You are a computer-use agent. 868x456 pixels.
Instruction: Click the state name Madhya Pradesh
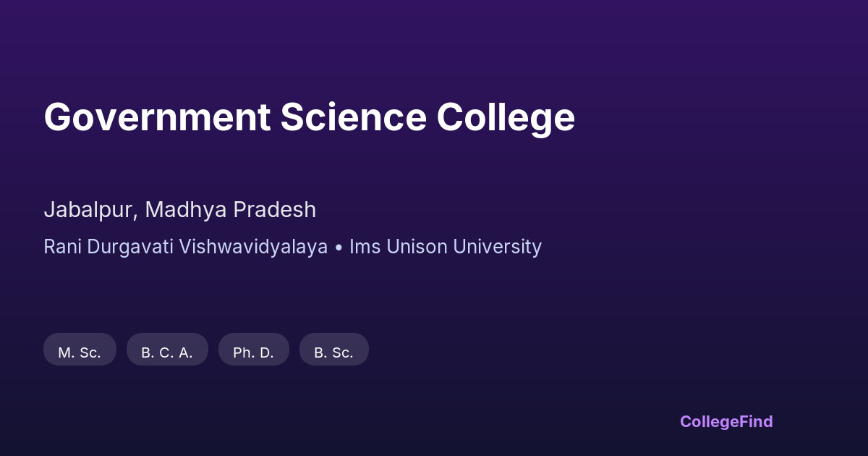pyautogui.click(x=230, y=210)
